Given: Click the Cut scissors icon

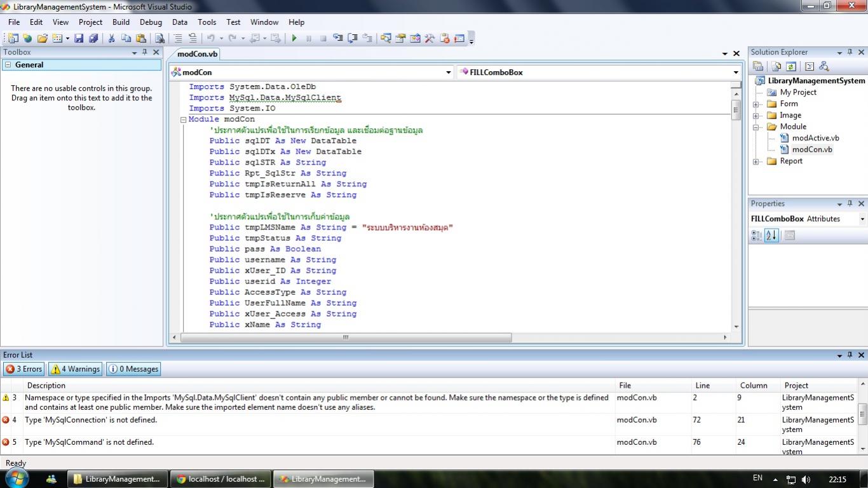Looking at the screenshot, I should [x=111, y=38].
